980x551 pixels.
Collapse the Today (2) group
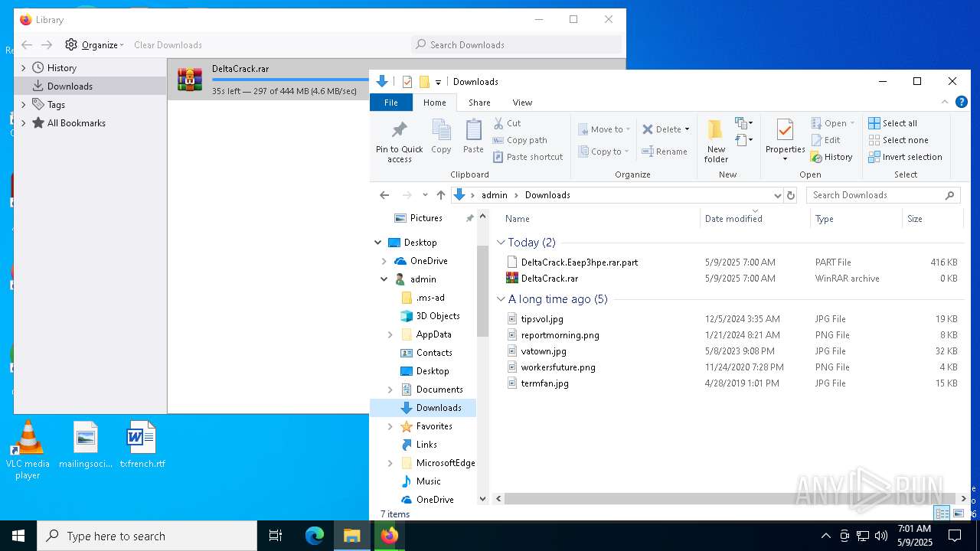click(x=501, y=243)
